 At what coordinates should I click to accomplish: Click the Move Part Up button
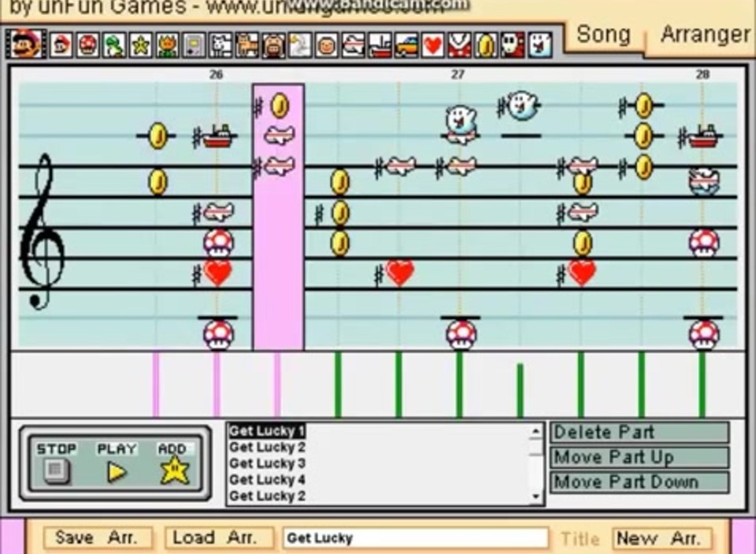639,457
